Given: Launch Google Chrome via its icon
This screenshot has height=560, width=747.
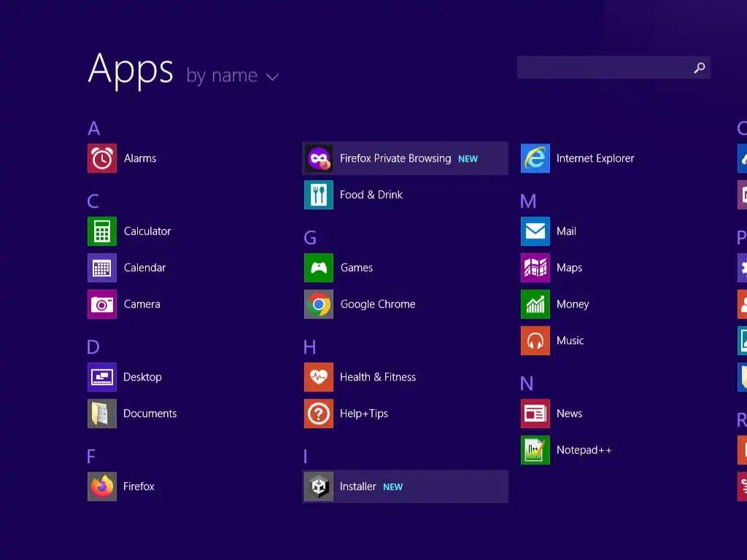Looking at the screenshot, I should pos(319,304).
